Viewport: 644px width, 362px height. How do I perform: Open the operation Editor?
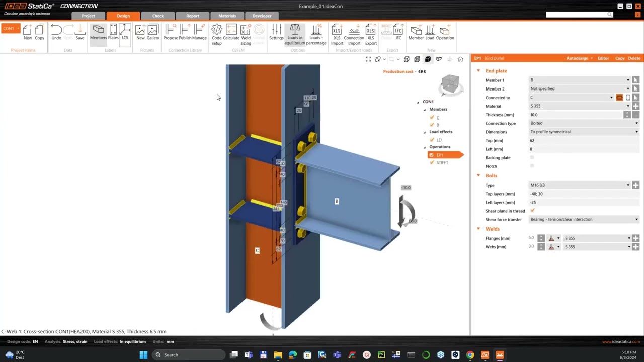[603, 58]
